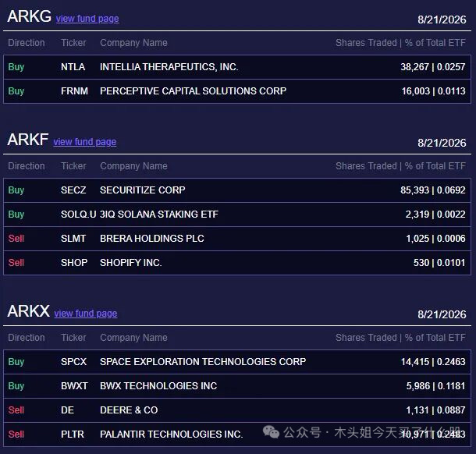
Task: Click the Direction column header in ARKX table
Action: [27, 338]
